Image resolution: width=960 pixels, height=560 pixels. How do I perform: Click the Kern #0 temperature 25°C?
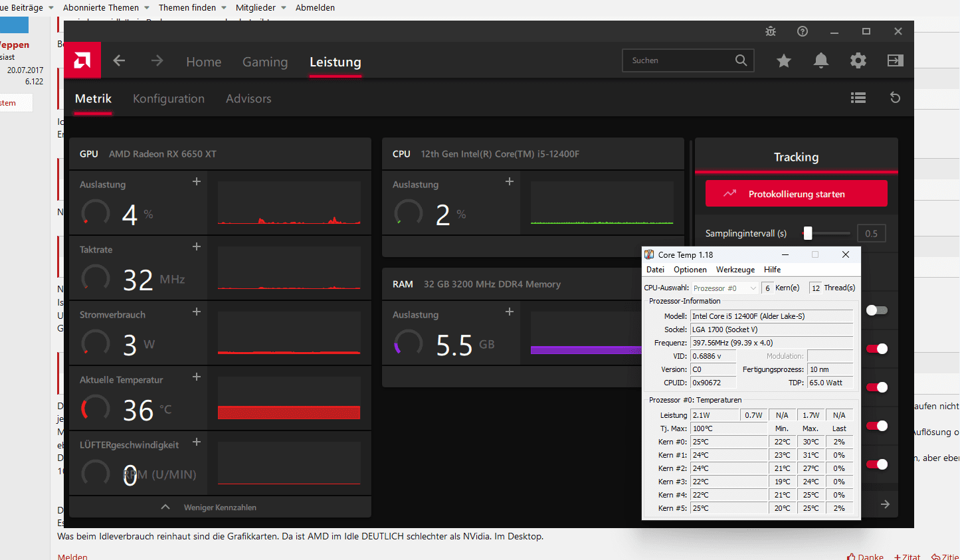coord(729,442)
